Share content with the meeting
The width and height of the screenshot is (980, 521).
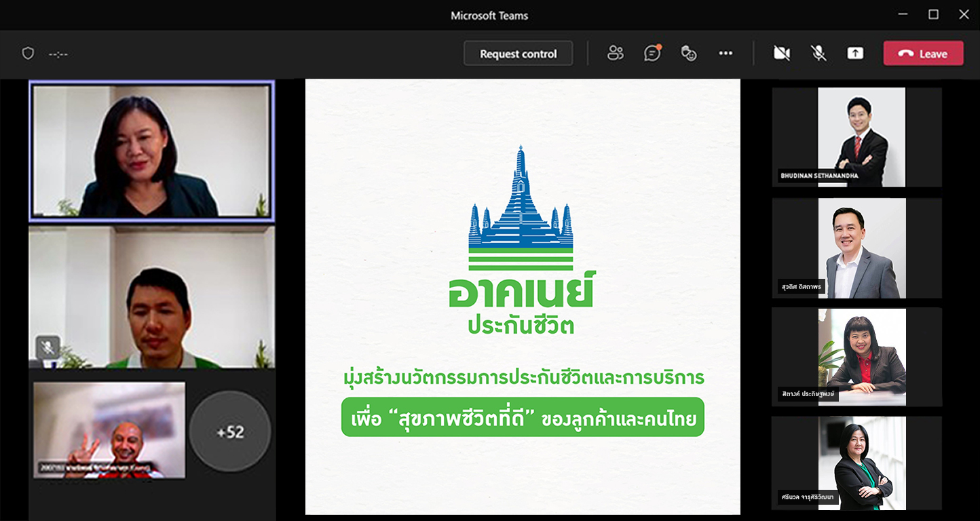(855, 54)
